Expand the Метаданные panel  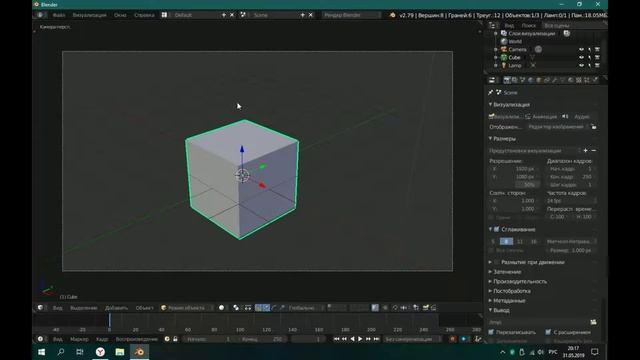[490, 300]
